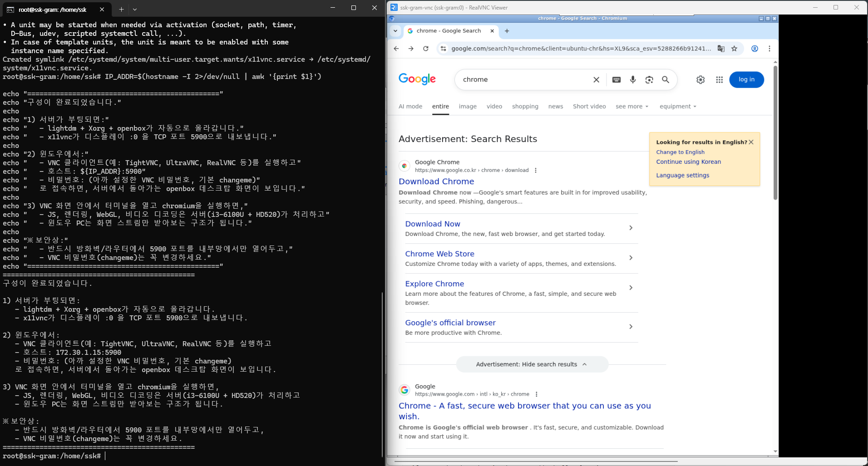Open Chrome Web Store sitelink
The width and height of the screenshot is (868, 466).
pos(439,254)
